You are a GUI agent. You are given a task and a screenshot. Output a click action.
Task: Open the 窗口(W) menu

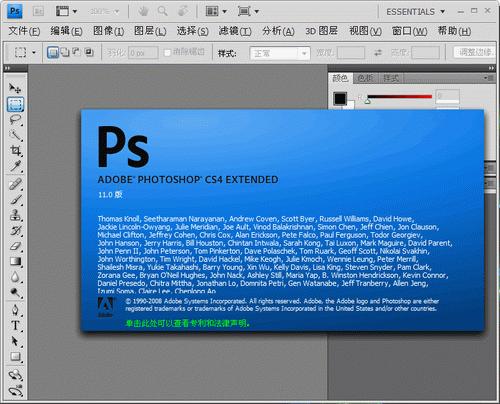[409, 31]
